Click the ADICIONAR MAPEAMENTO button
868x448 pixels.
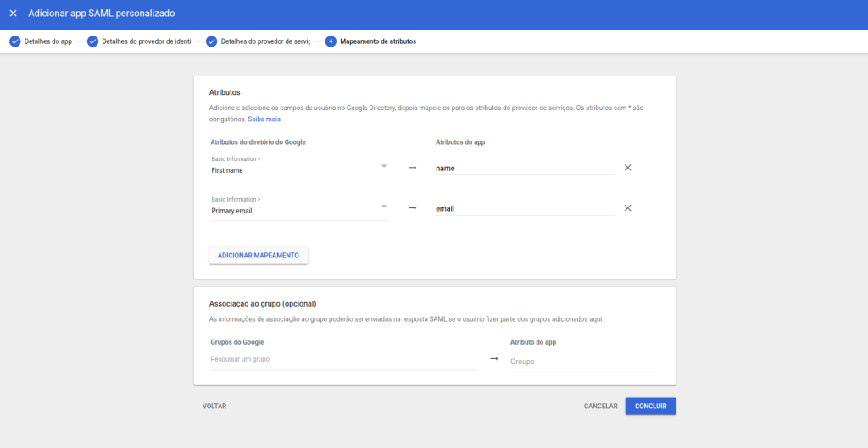coord(259,255)
